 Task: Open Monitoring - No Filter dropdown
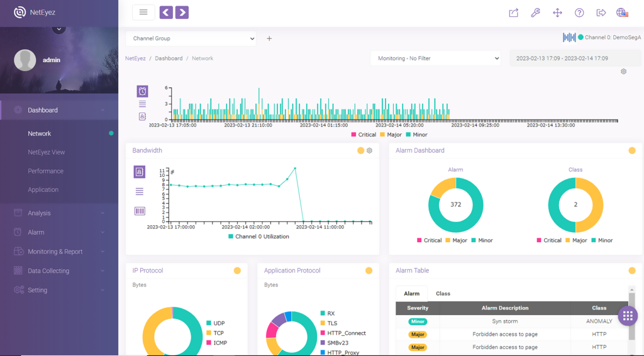435,58
